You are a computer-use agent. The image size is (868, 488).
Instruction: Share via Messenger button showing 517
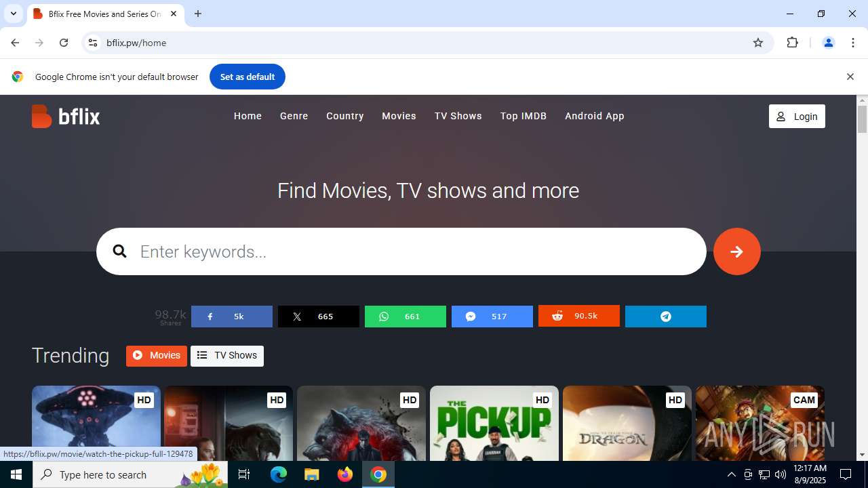click(x=492, y=317)
